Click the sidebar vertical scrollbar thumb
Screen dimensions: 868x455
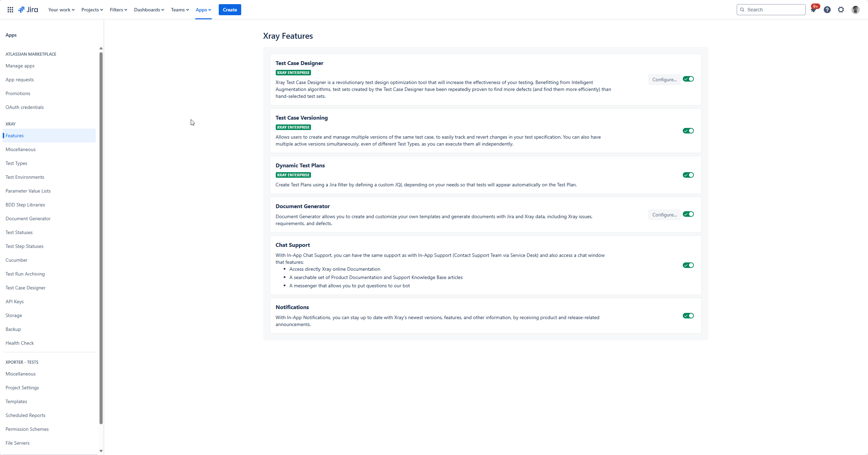pyautogui.click(x=101, y=238)
